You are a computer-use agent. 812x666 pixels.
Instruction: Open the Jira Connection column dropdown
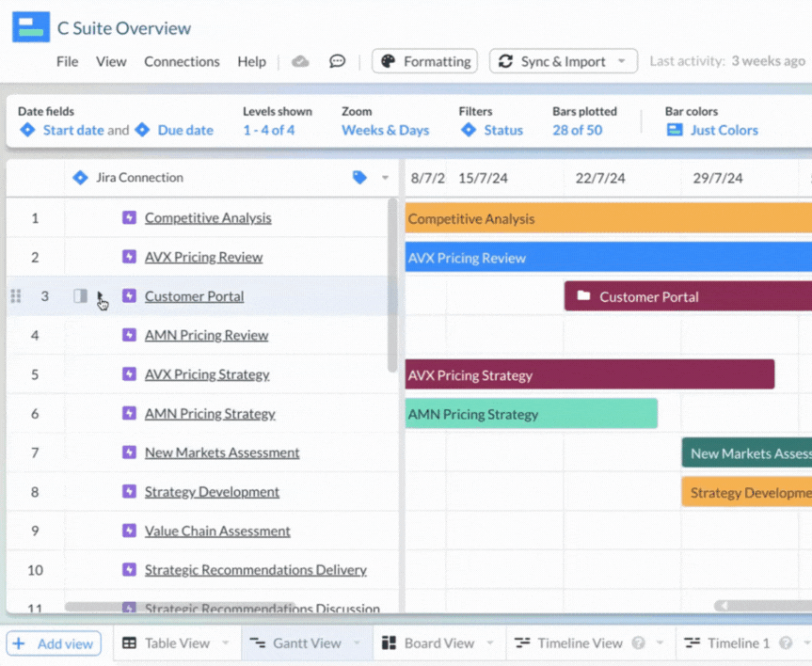tap(385, 177)
